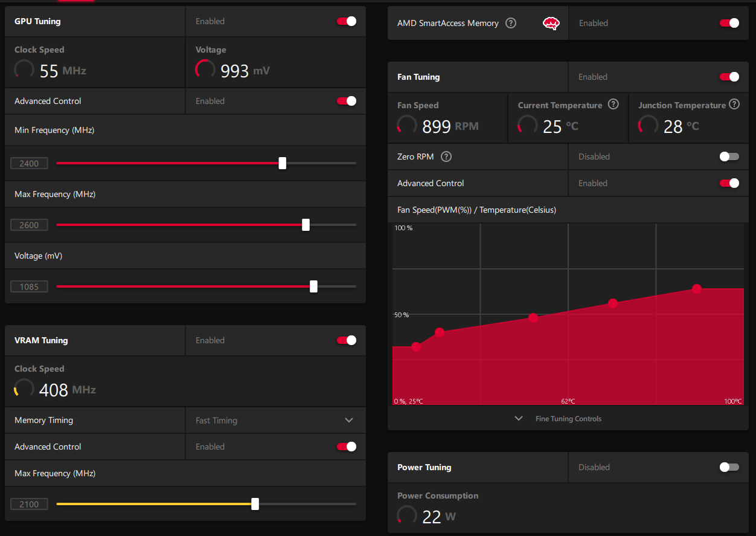Click the Fine Tuning Controls label
Viewport: 756px width, 536px height.
[x=568, y=419]
